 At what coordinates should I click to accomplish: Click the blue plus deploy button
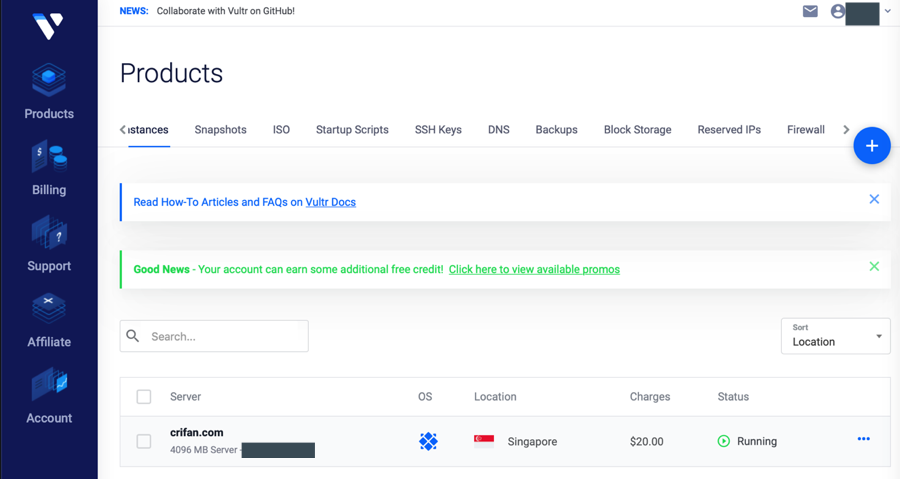pyautogui.click(x=871, y=146)
